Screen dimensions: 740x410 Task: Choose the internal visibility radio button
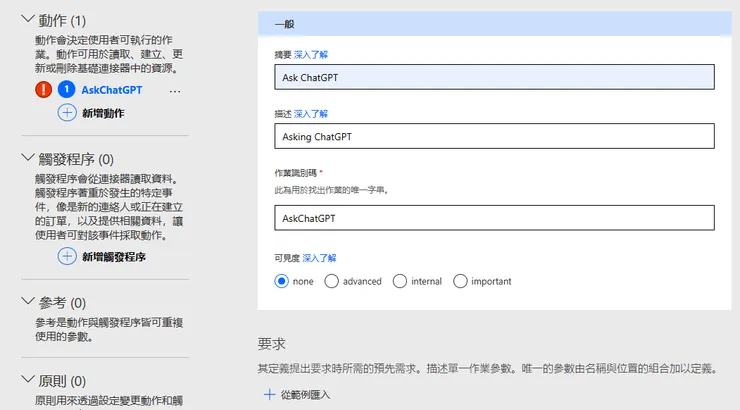400,281
